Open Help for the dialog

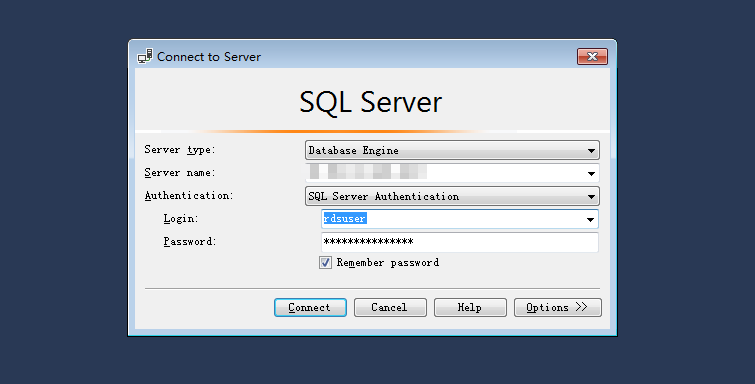470,307
